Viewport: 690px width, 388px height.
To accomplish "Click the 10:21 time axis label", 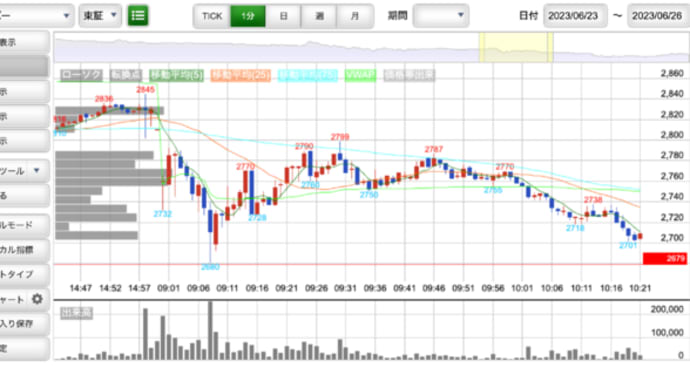I will point(640,288).
